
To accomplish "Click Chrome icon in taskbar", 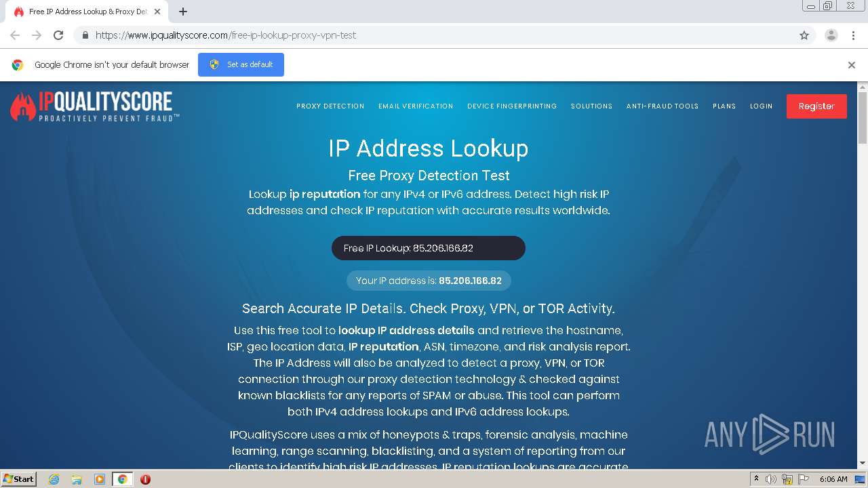I will (123, 479).
